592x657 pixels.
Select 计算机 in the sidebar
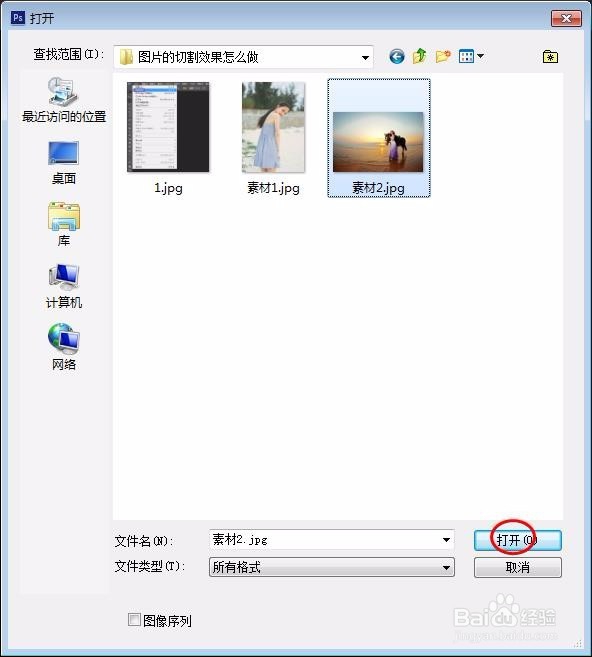[x=64, y=287]
